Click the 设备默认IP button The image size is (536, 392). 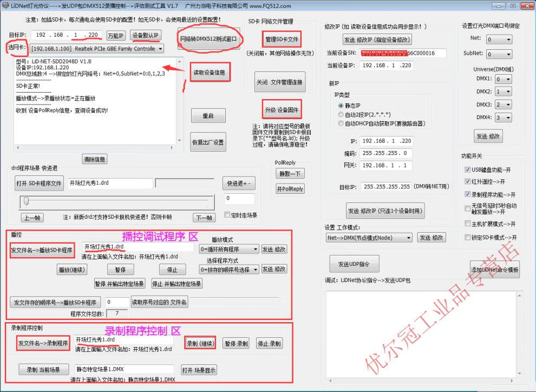[x=145, y=35]
